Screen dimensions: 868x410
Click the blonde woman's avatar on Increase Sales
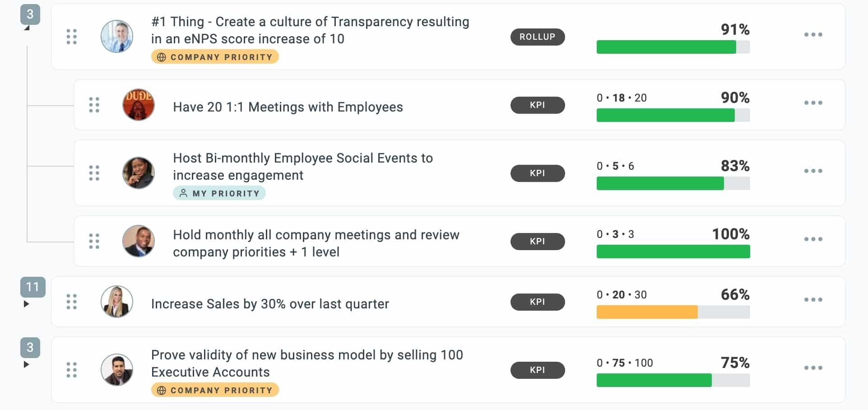pyautogui.click(x=117, y=302)
